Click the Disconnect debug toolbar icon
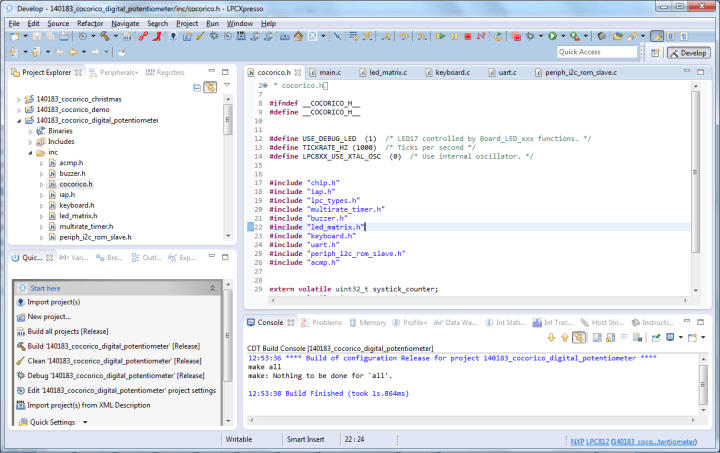This screenshot has width=720, height=453. 481,36
